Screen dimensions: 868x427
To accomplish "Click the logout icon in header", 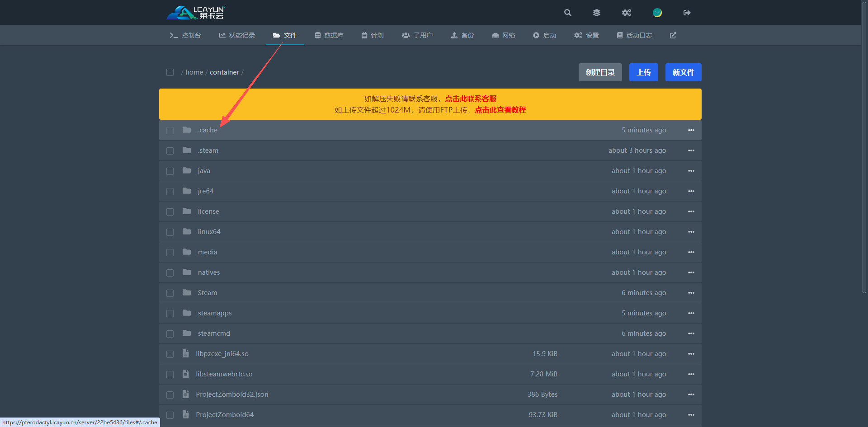I will tap(687, 13).
